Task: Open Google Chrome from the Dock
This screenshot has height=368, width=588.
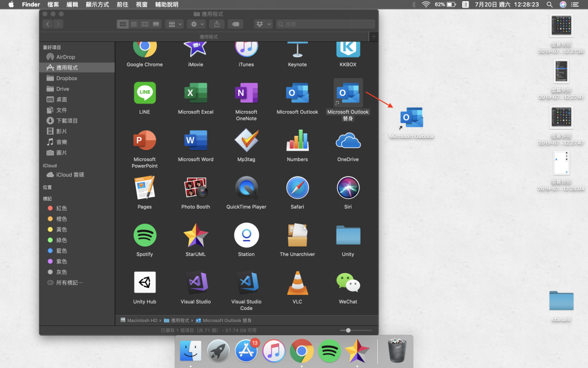Action: 301,351
